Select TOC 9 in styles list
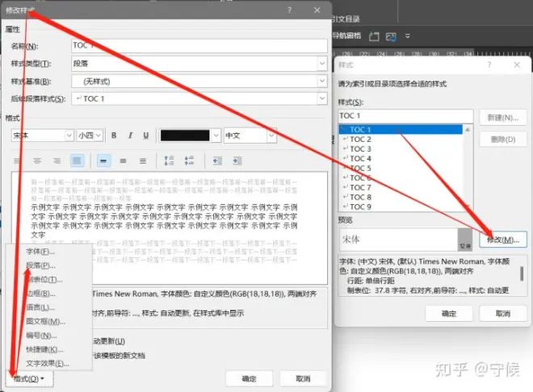This screenshot has width=533, height=392. click(401, 206)
